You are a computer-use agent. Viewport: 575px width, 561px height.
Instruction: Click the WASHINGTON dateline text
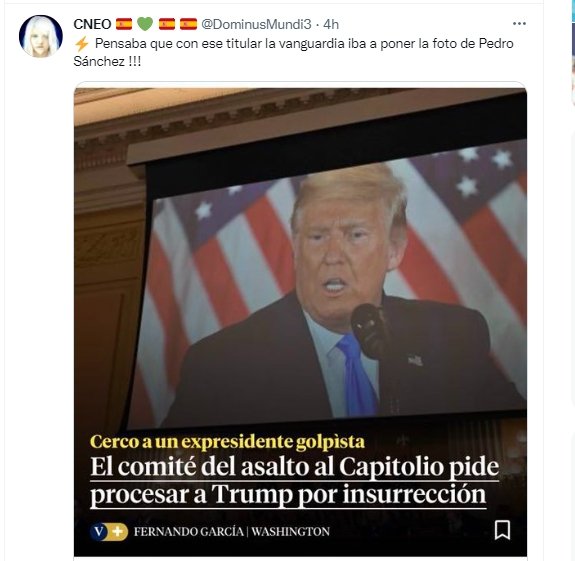pyautogui.click(x=290, y=532)
